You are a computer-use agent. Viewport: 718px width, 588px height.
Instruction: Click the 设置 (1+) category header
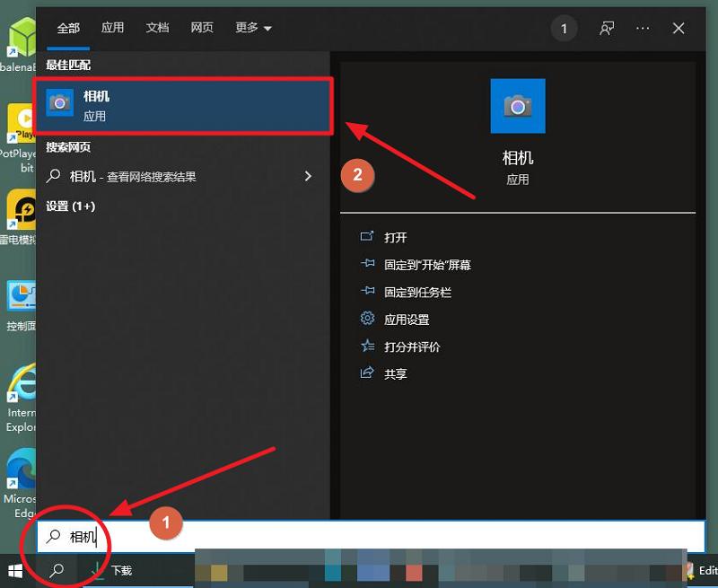71,206
